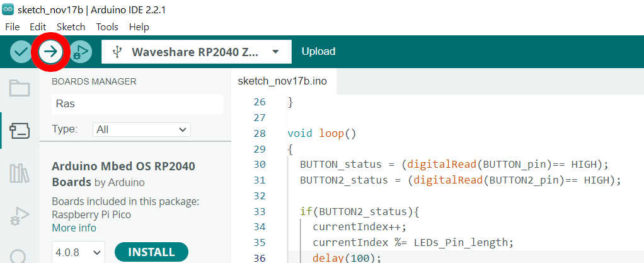
Task: Follow the More info link
Action: point(74,228)
